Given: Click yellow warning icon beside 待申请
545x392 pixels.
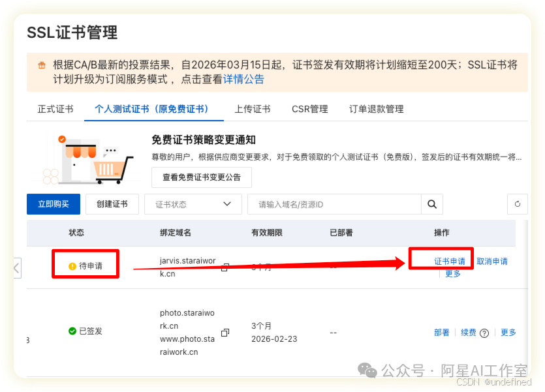Looking at the screenshot, I should tap(72, 266).
